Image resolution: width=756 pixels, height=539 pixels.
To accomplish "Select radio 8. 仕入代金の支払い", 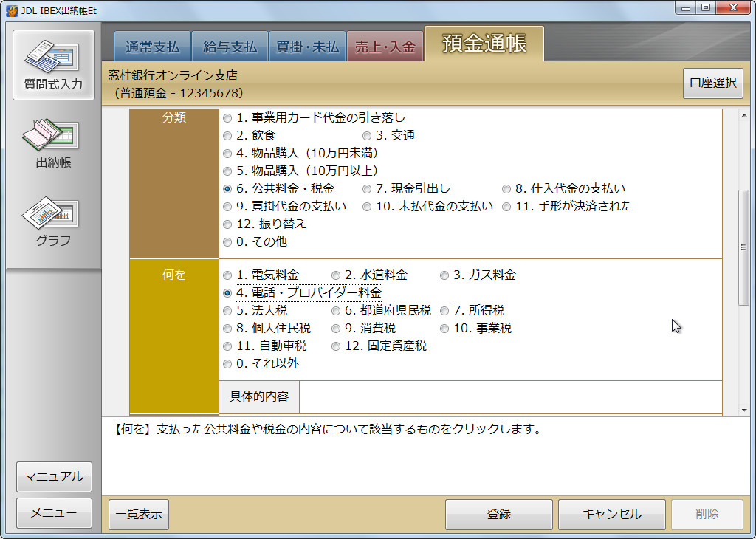I will (x=506, y=189).
